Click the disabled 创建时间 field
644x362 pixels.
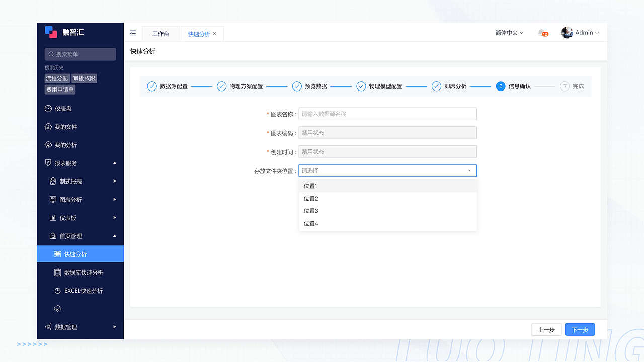click(387, 152)
